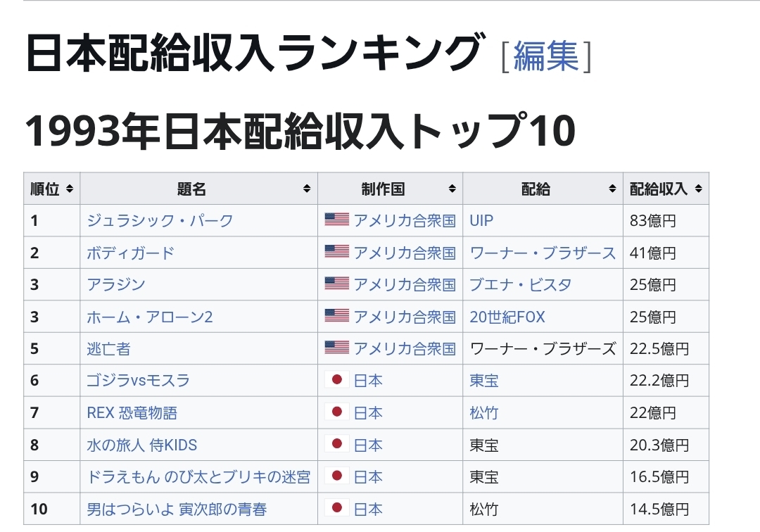Open ドラえもん のび太とブリキの迷宮 link

[198, 477]
